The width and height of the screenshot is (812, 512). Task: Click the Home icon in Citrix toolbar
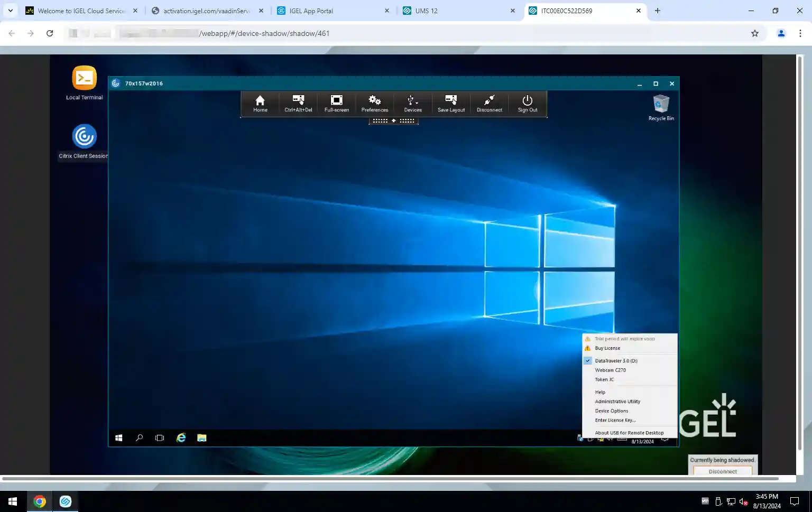260,104
